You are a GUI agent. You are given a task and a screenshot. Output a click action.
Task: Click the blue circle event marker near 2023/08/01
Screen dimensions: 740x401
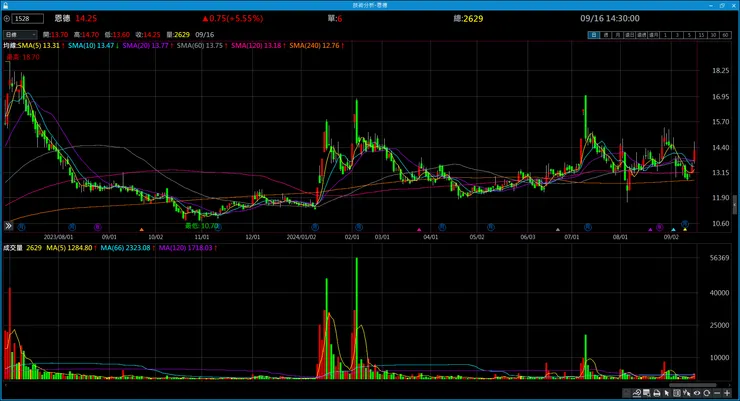72,227
